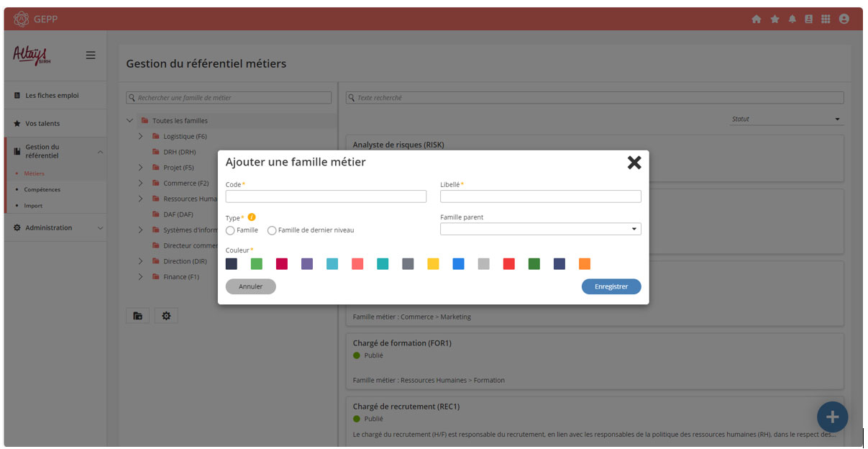
Task: Select the Famille radio button
Action: point(230,230)
